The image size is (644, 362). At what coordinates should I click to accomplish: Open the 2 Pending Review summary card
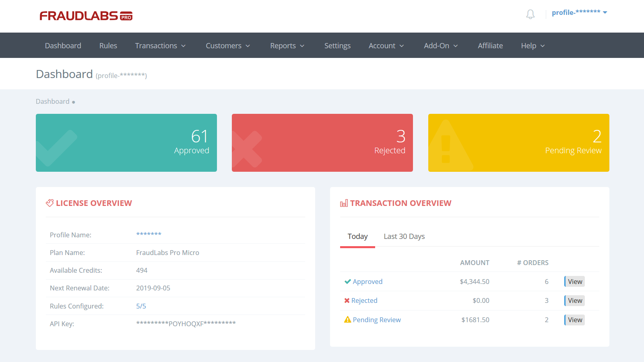click(x=519, y=143)
